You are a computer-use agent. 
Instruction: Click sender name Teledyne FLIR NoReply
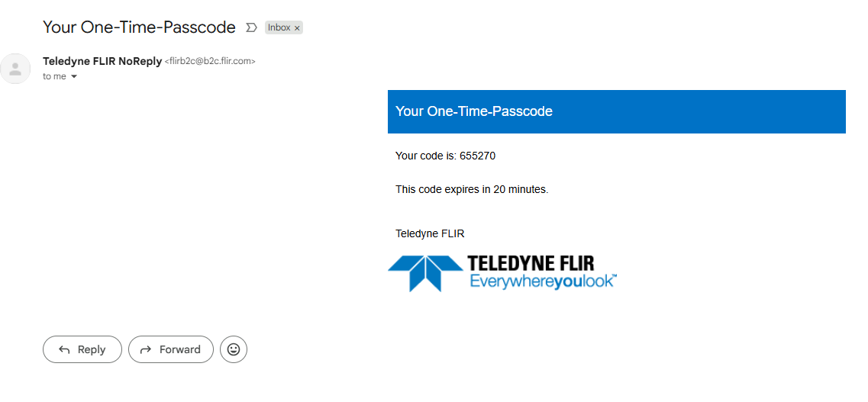(102, 61)
